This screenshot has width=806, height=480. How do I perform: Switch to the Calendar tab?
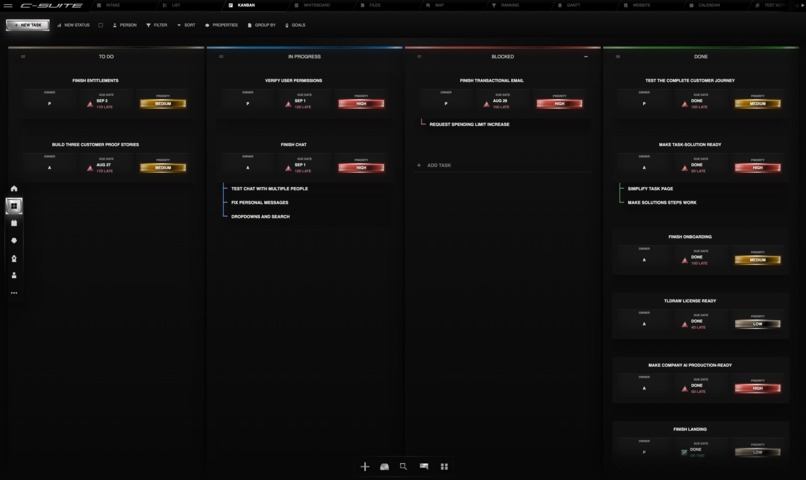click(705, 5)
